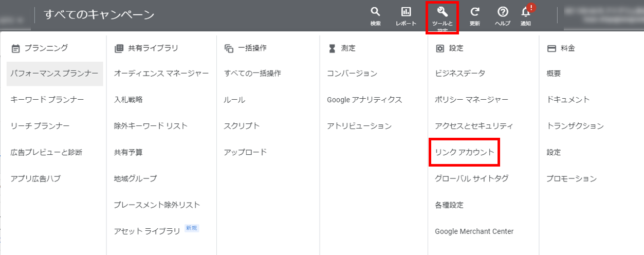
Task: Select パフォーマンス プランナー menu item
Action: pyautogui.click(x=54, y=74)
